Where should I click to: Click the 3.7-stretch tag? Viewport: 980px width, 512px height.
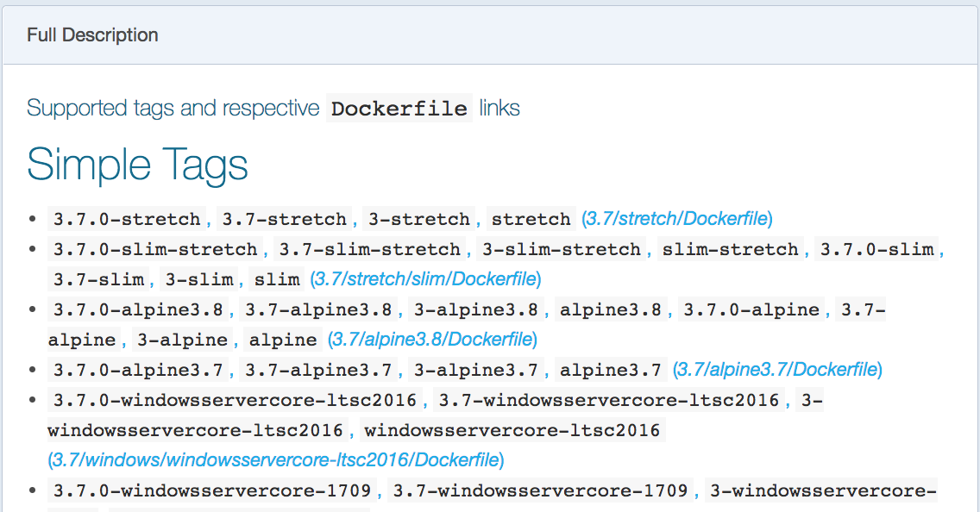pos(285,219)
